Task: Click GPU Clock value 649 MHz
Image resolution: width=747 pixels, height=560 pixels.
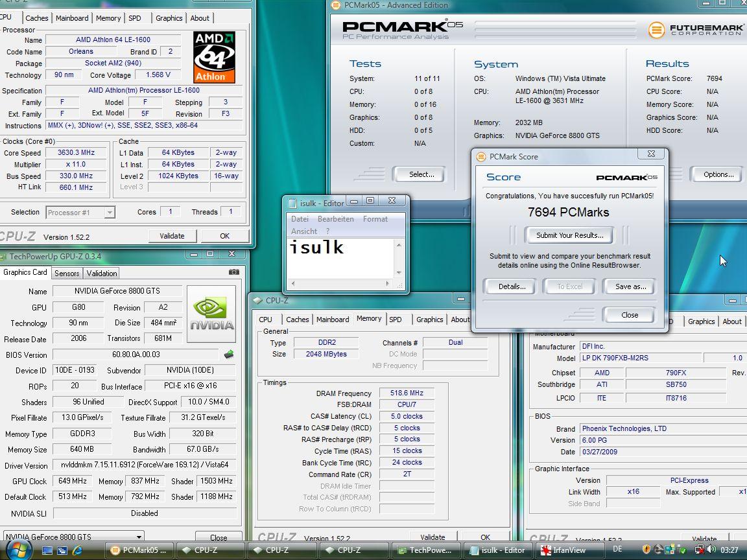Action: point(73,481)
